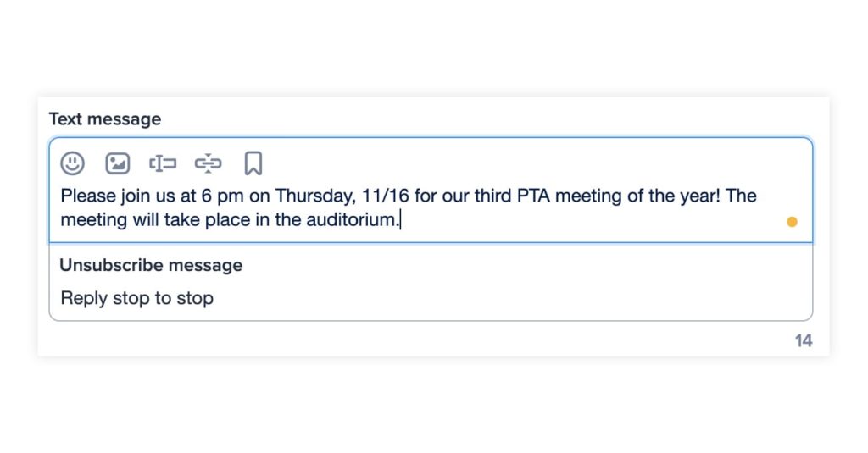Click the 'Unsubscribe message' heading
Viewport: 868px width, 453px height.
[x=151, y=265]
